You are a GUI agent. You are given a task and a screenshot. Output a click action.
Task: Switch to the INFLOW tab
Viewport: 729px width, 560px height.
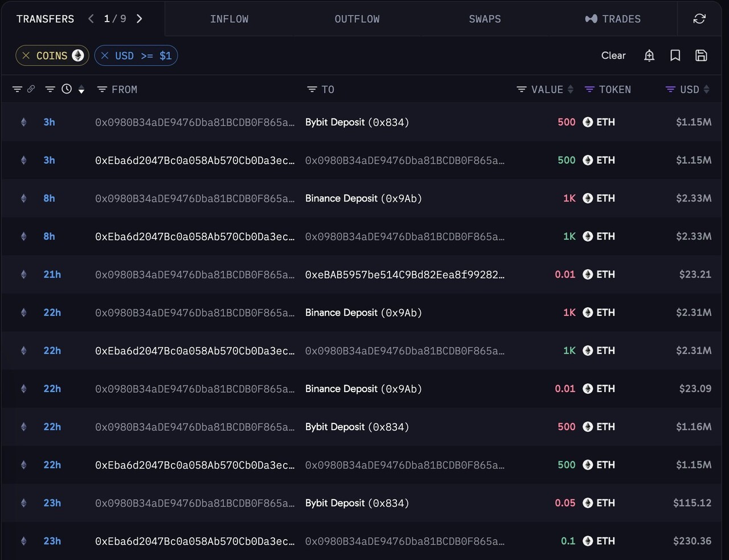229,19
